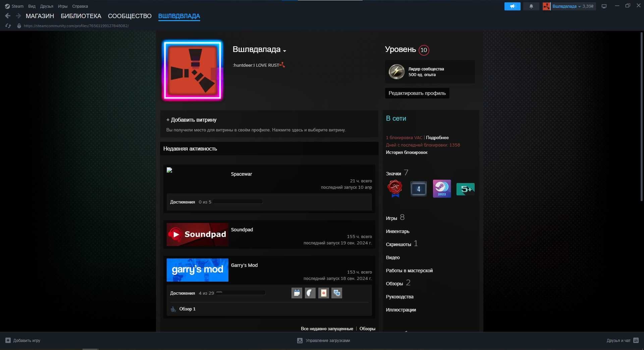Switch to Big Picture mode via monitor icon

604,6
